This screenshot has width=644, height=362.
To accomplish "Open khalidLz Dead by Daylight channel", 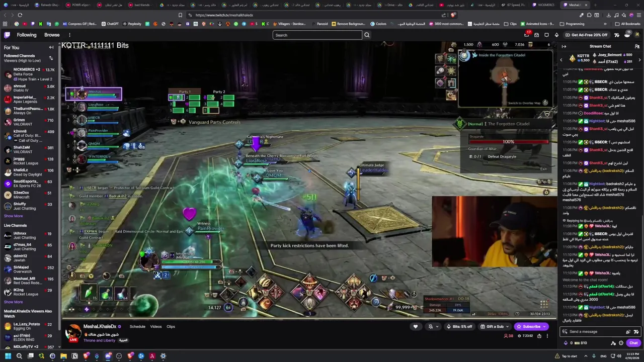I will click(29, 172).
